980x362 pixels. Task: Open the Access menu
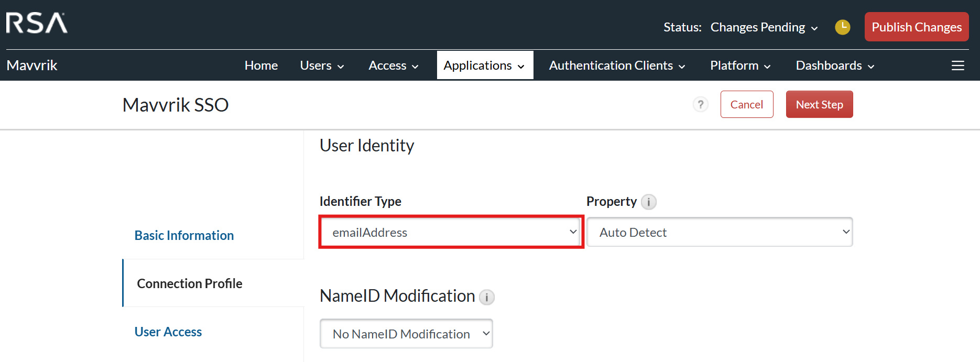click(393, 65)
